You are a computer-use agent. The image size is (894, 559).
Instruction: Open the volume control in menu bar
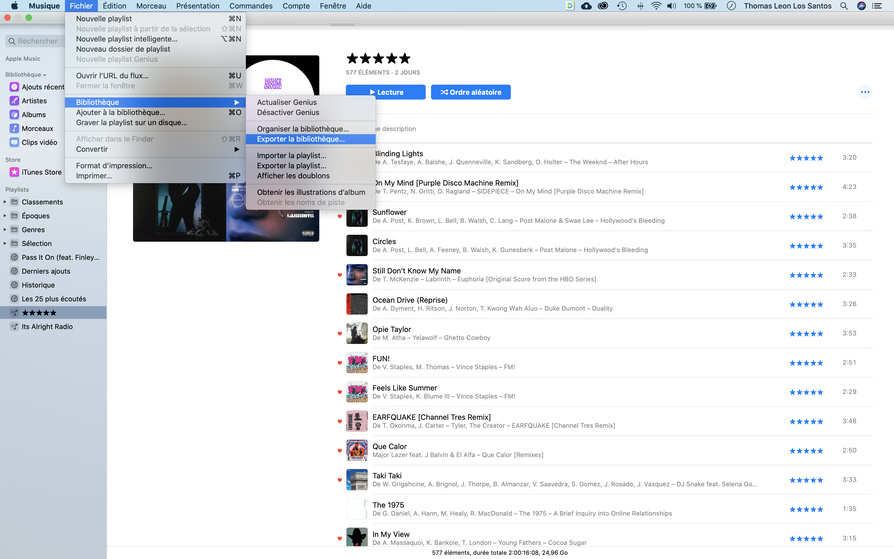coord(672,6)
